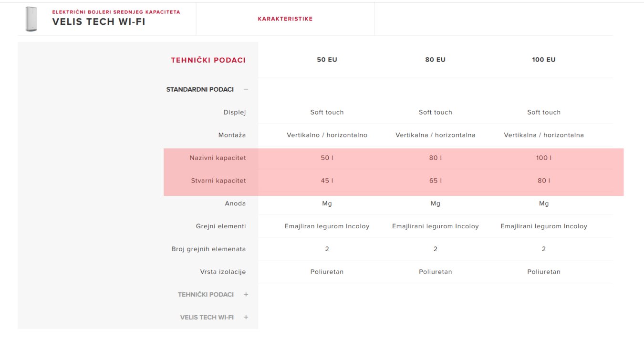Open the Karakteristike tab
Viewport: 644px width, 341px height.
pos(285,19)
